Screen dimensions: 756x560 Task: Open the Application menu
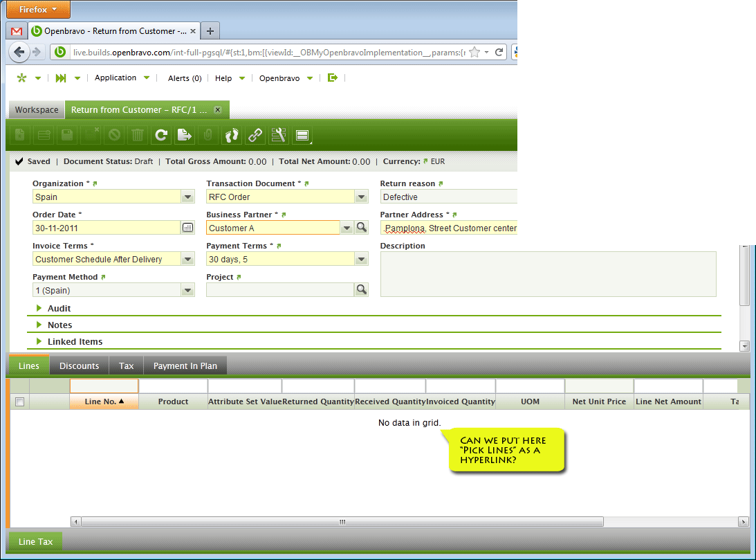pyautogui.click(x=122, y=78)
